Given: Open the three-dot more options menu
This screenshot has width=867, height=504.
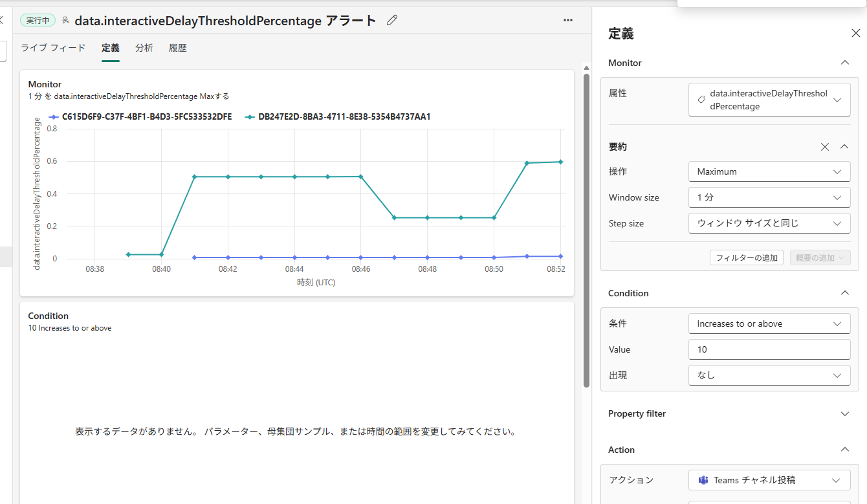Looking at the screenshot, I should (x=568, y=20).
